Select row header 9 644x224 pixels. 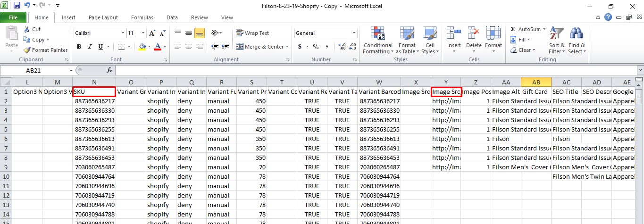[x=6, y=167]
